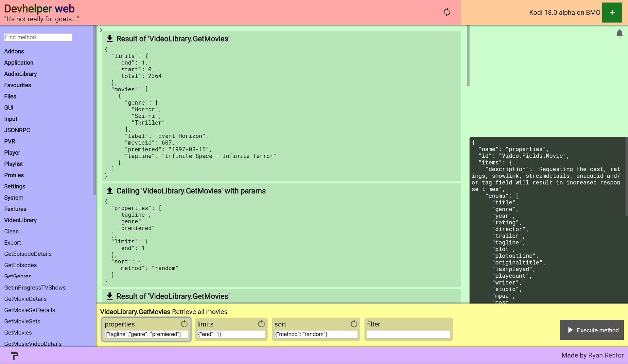Viewport: 628px width, 364px height.
Task: Reset the limits parameter icon
Action: click(261, 324)
